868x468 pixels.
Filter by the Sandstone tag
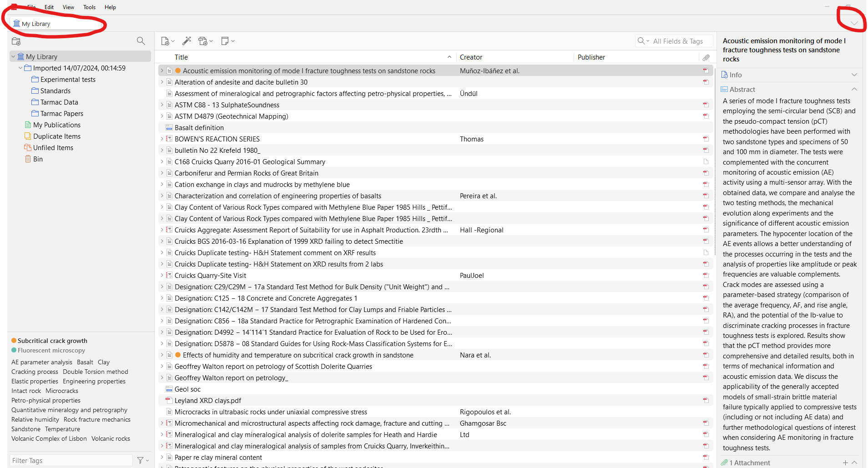(x=26, y=429)
